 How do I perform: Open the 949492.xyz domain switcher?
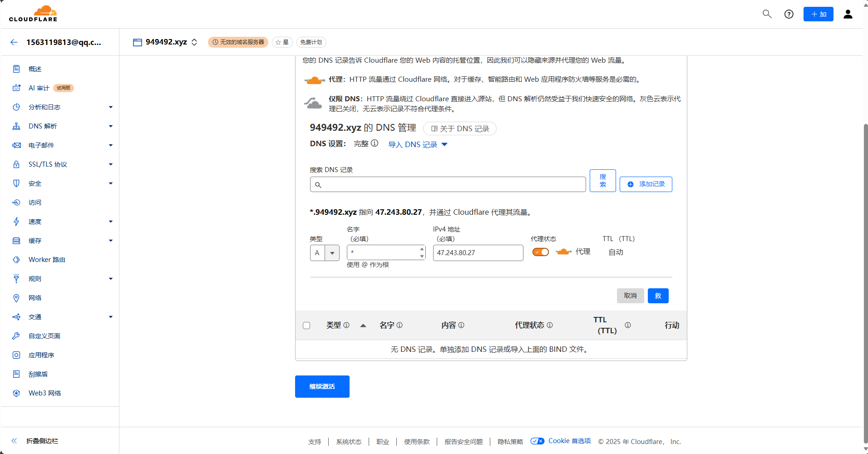click(x=194, y=42)
